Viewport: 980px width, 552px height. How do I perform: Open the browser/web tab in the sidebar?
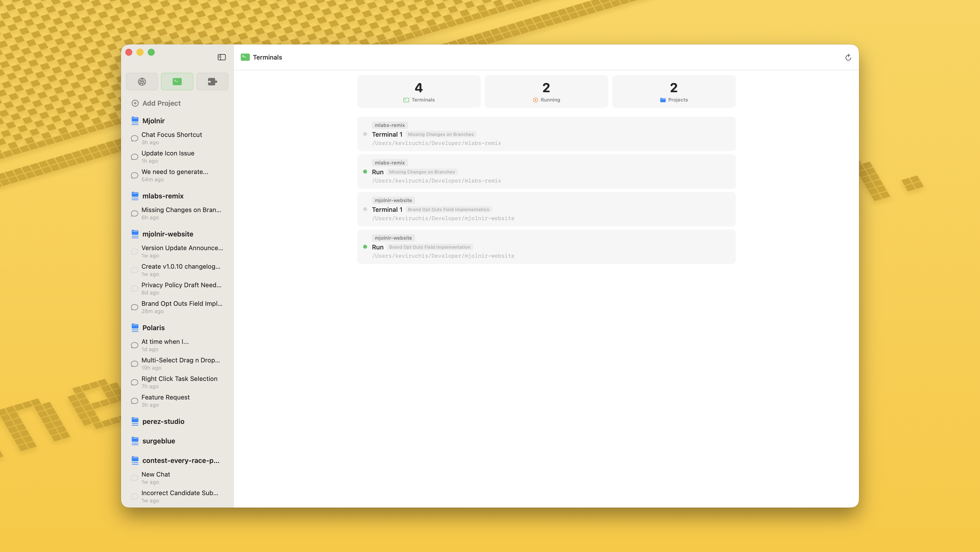[x=141, y=82]
